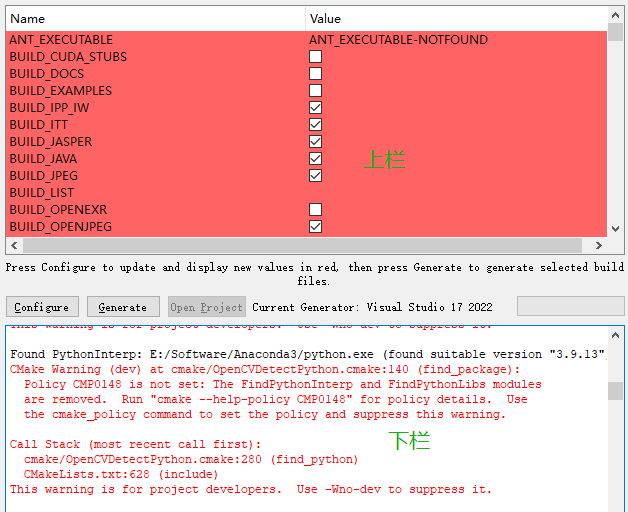Click the horizontal scrollbar's left arrow
The width and height of the screenshot is (628, 512).
14,245
